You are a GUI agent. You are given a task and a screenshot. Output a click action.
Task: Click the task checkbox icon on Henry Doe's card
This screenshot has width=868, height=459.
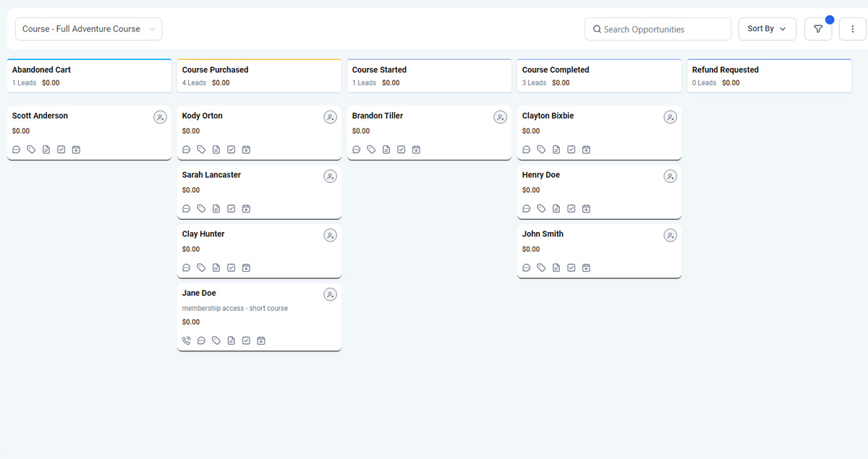click(x=571, y=209)
